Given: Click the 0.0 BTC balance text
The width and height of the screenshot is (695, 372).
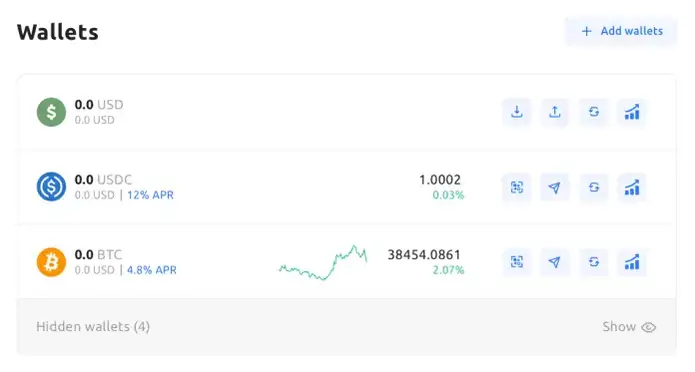Looking at the screenshot, I should (98, 255).
